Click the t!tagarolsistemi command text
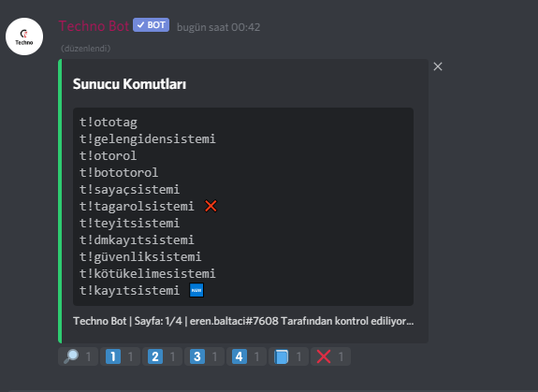 click(137, 207)
